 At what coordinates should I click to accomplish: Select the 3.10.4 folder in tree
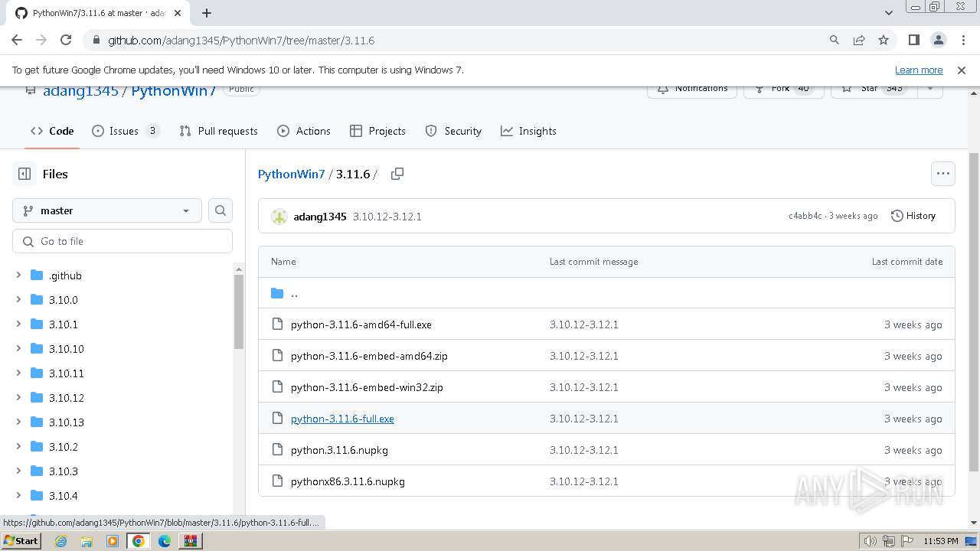point(64,495)
